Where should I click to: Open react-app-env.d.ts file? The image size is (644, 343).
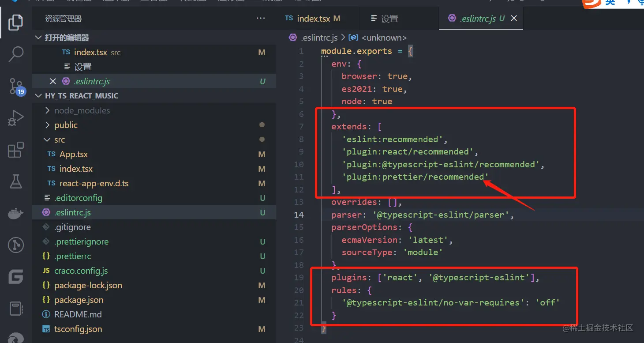pos(154,183)
